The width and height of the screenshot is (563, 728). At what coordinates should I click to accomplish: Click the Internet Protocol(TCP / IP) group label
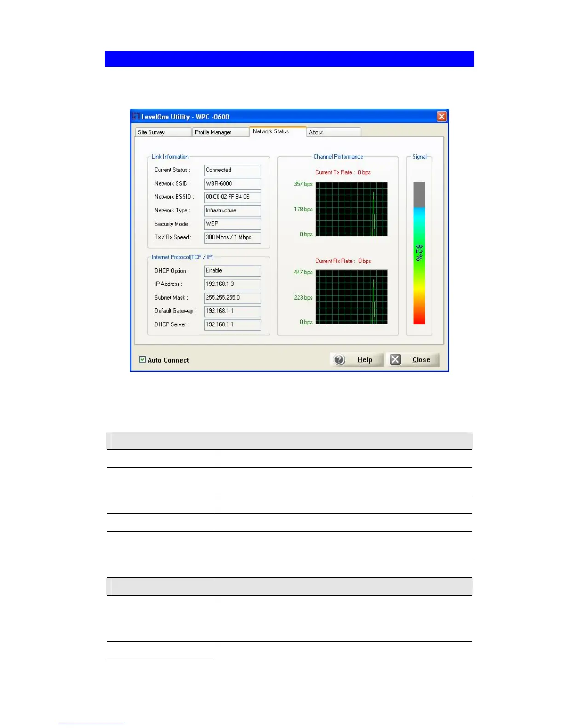(x=183, y=257)
